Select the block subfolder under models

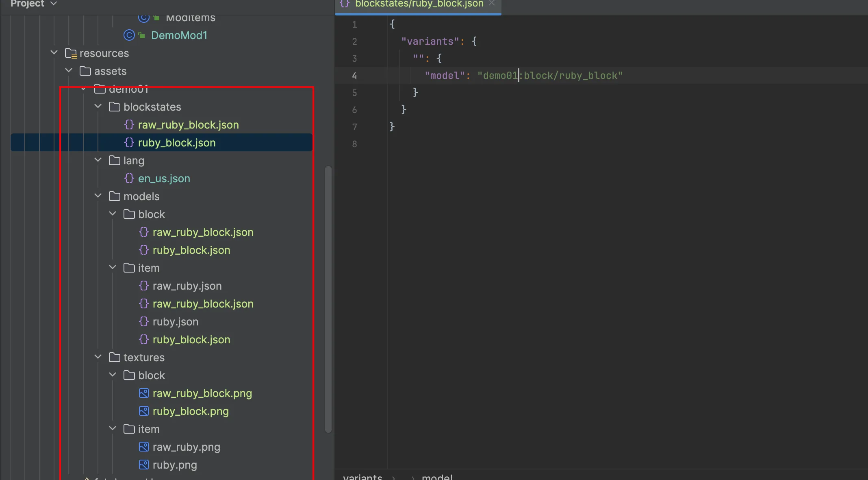click(151, 214)
